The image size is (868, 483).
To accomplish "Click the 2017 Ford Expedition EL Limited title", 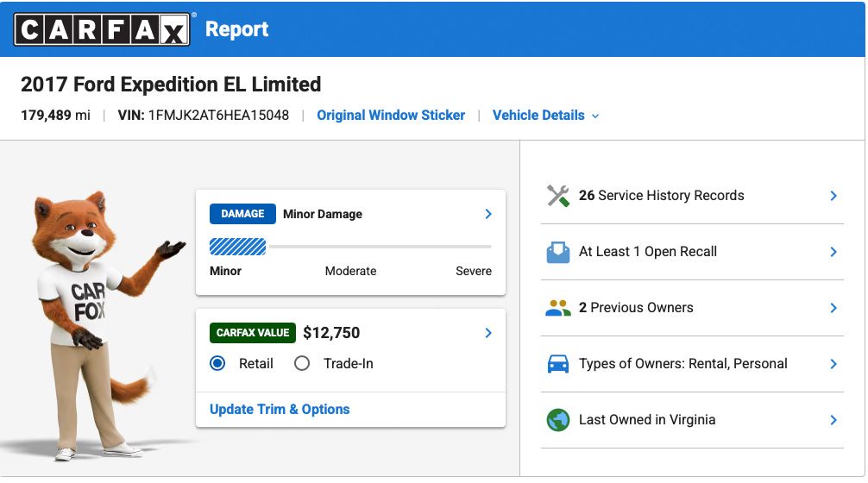I will coord(171,85).
